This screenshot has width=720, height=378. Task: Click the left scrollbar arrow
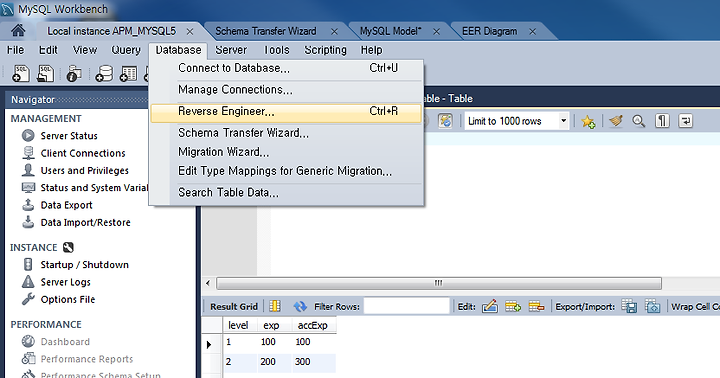pos(208,283)
